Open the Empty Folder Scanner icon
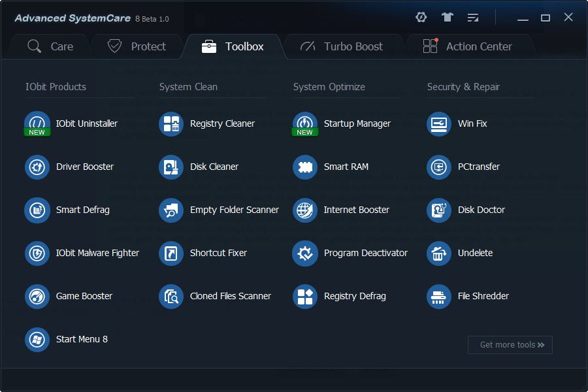 click(171, 210)
